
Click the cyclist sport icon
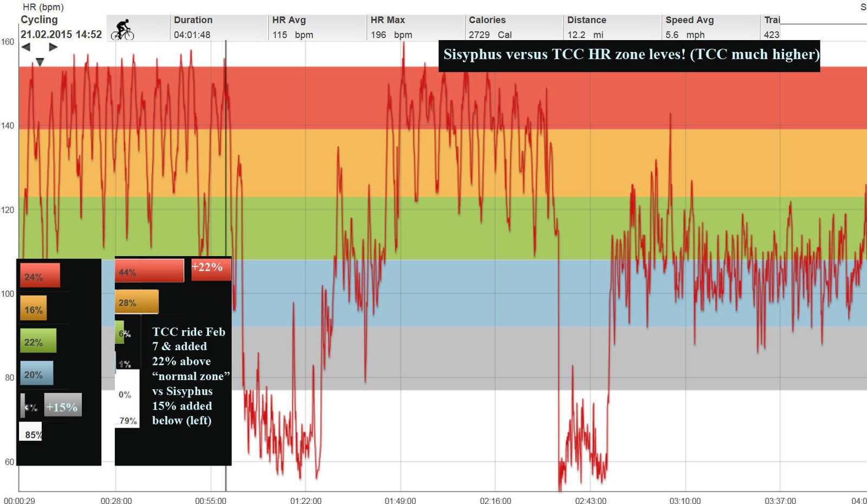[x=122, y=30]
